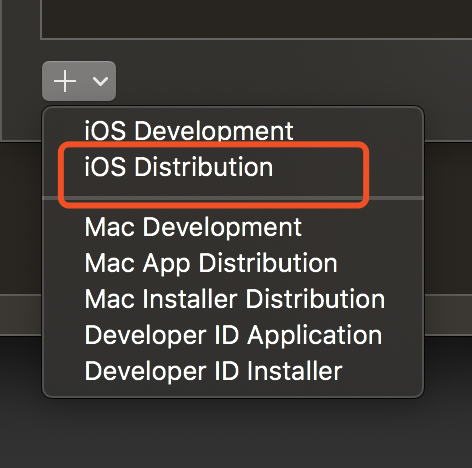Close the certificate type dropdown via chevron
Viewport: 472px width, 468px height.
[x=100, y=81]
